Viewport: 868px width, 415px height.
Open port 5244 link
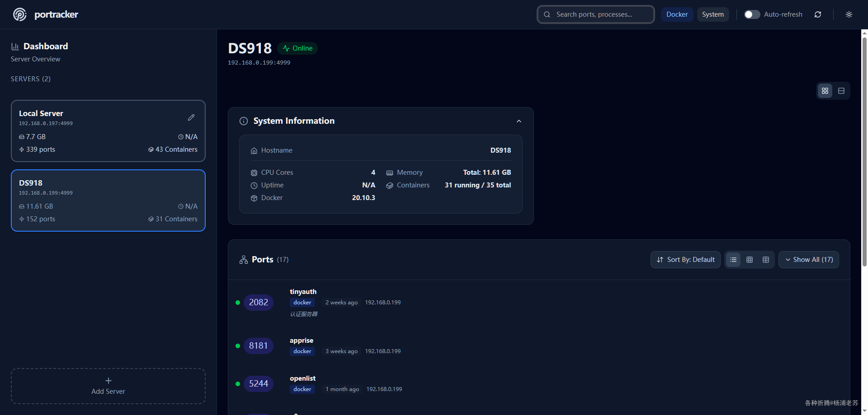[259, 384]
